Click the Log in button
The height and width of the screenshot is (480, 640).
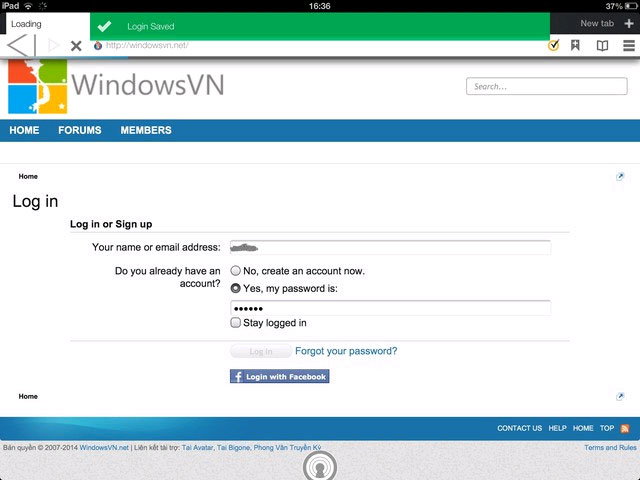(x=261, y=351)
